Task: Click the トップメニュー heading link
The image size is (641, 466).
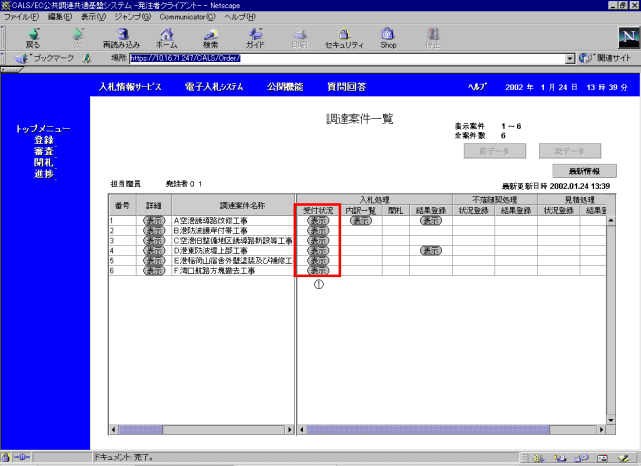Action: [x=43, y=129]
